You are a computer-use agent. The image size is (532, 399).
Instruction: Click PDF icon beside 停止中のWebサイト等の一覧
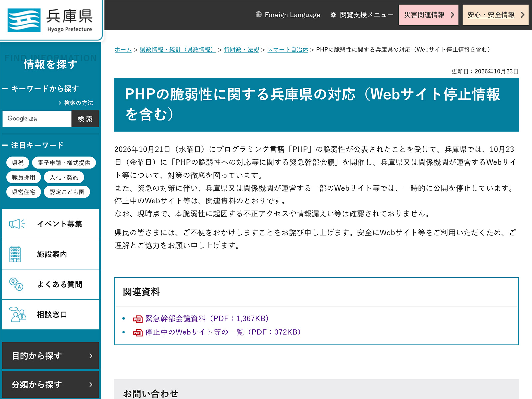click(138, 332)
